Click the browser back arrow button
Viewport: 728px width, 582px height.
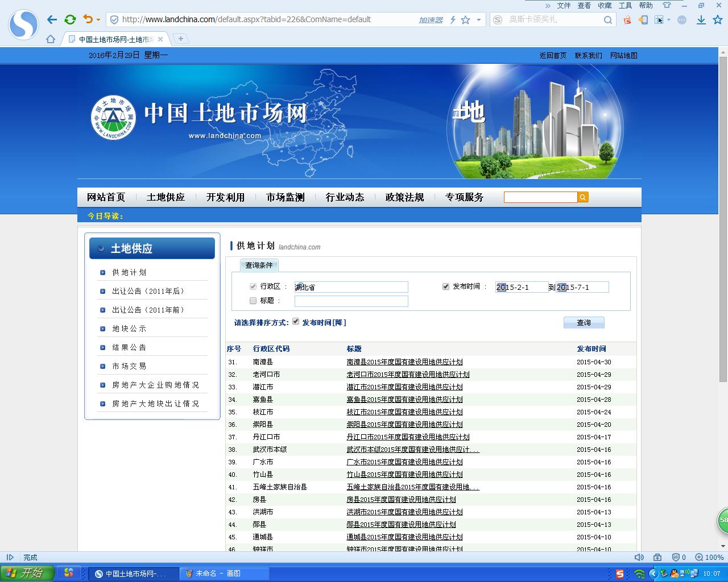point(52,19)
